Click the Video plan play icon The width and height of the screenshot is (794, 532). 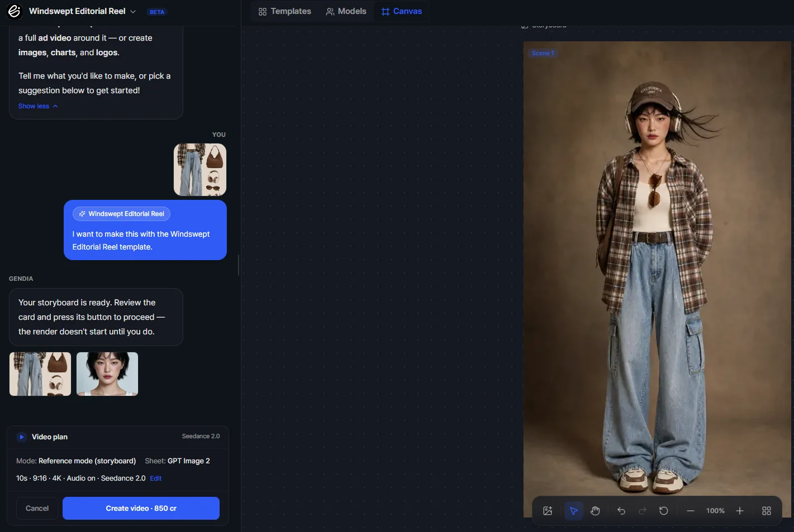click(x=21, y=437)
